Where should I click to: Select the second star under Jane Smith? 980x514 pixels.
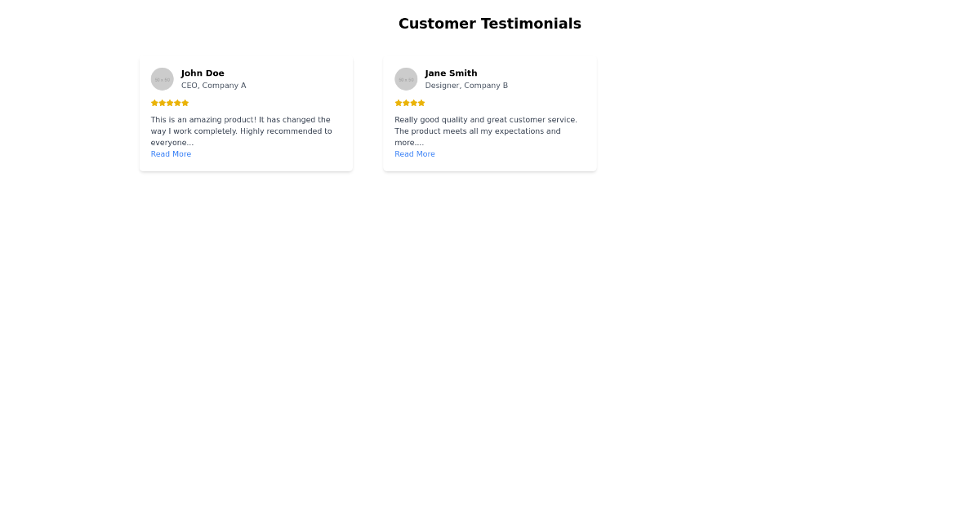click(405, 103)
